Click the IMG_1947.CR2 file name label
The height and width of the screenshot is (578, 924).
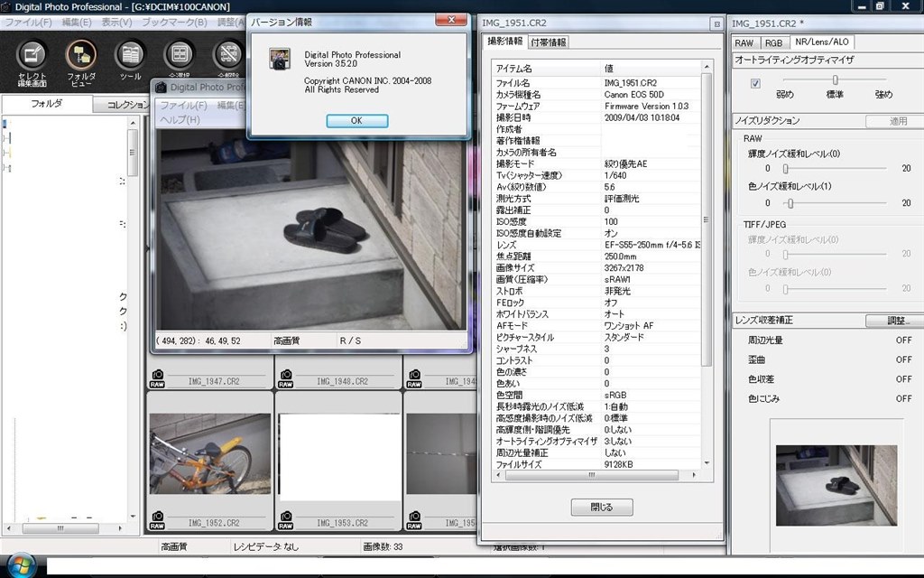(214, 382)
